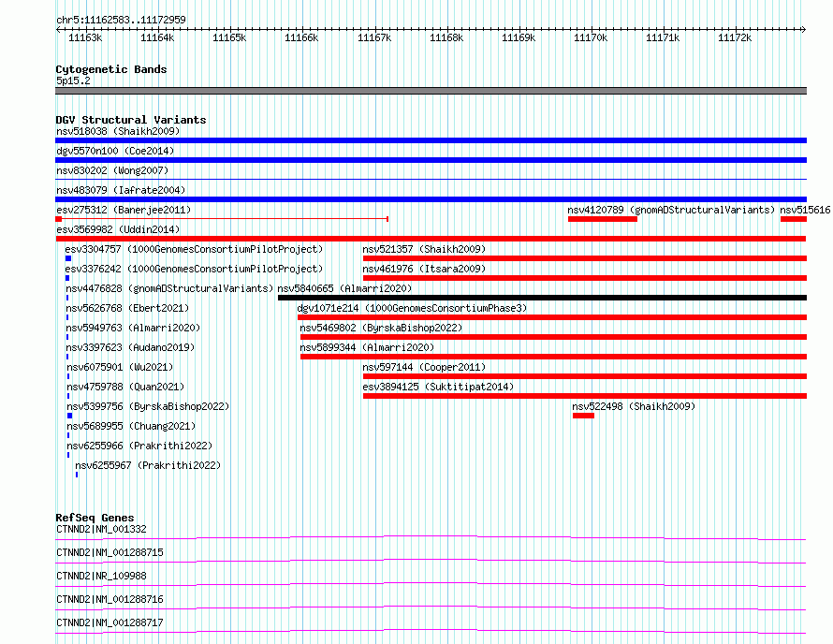This screenshot has height=644, width=833.
Task: Click esv3376242 1000Genomes pilot label
Action: [194, 269]
